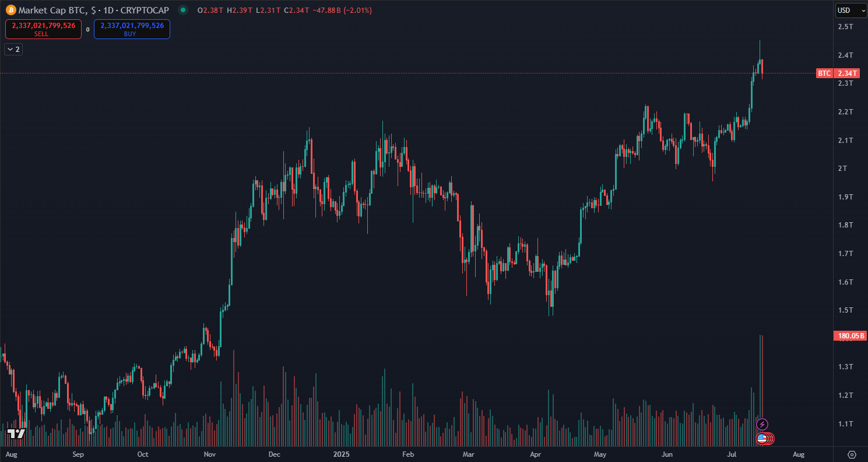Click the spread value between Sell and Buy
The width and height of the screenshot is (868, 462).
pos(87,29)
